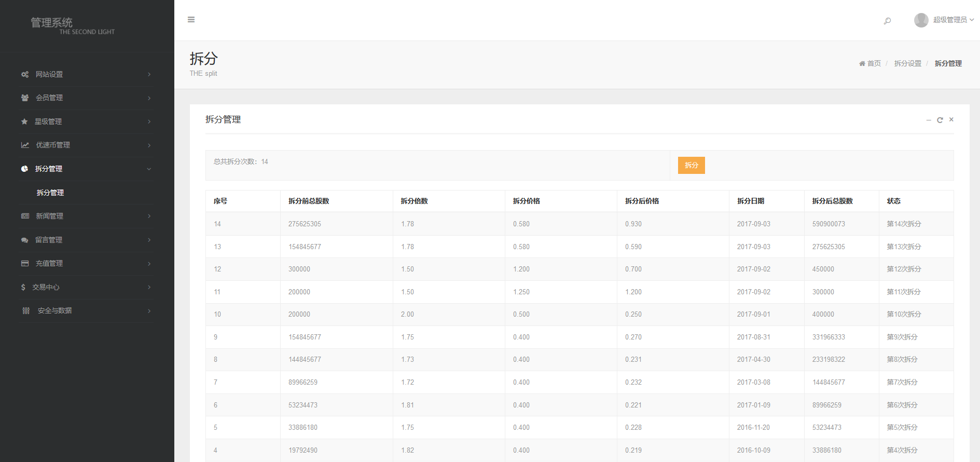Image resolution: width=980 pixels, height=462 pixels.
Task: Open the 充值管理 menu item
Action: (x=49, y=263)
